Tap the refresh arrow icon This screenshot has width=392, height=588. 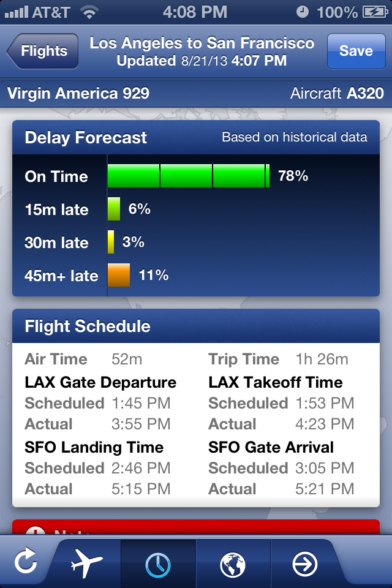click(26, 562)
